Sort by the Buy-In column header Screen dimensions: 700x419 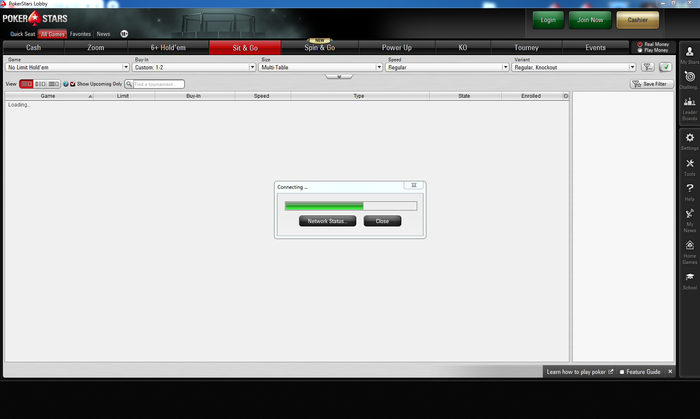(x=194, y=96)
